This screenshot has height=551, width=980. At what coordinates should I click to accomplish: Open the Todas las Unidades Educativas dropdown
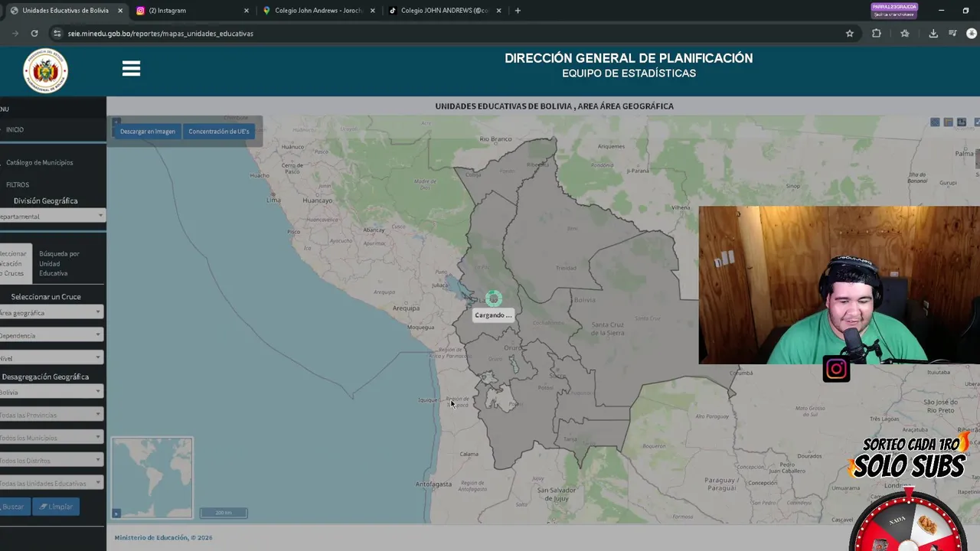point(51,483)
